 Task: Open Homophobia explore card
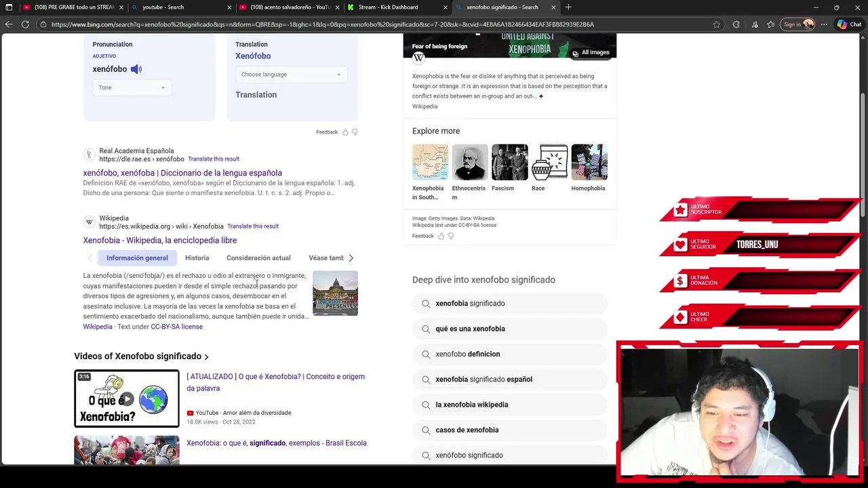click(589, 168)
